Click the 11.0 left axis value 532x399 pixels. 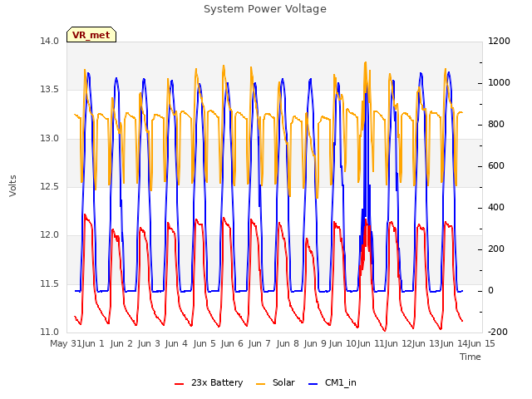click(x=50, y=332)
